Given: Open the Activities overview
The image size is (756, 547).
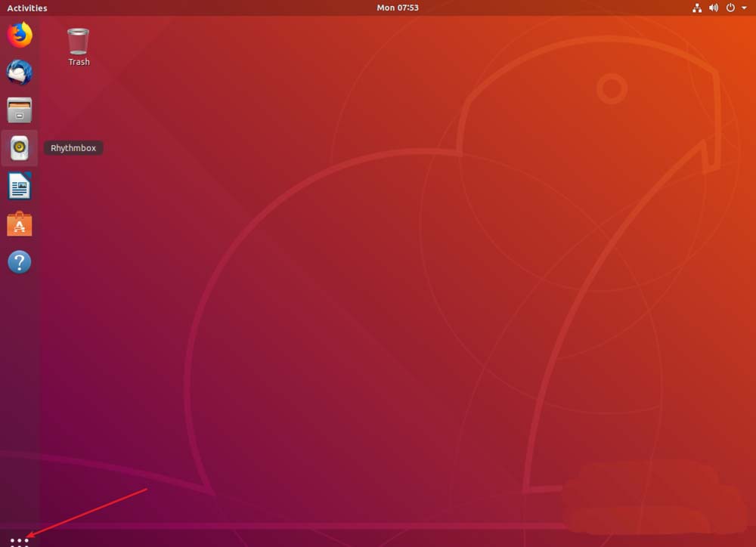Looking at the screenshot, I should pyautogui.click(x=27, y=8).
